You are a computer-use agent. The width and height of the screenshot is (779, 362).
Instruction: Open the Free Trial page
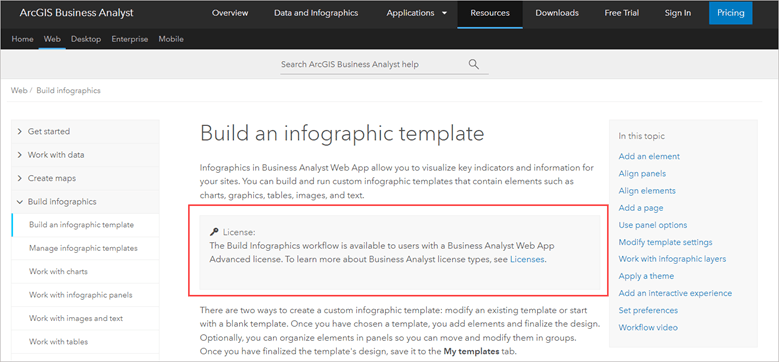pos(622,13)
